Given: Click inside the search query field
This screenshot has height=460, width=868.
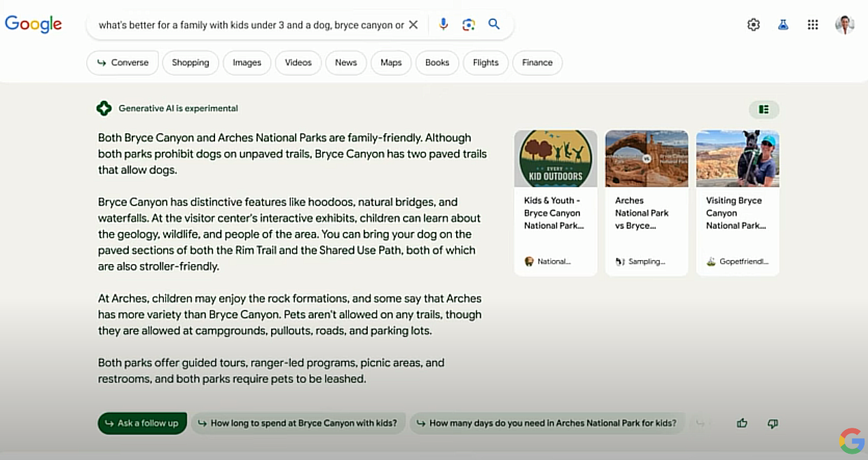Looking at the screenshot, I should tap(251, 25).
